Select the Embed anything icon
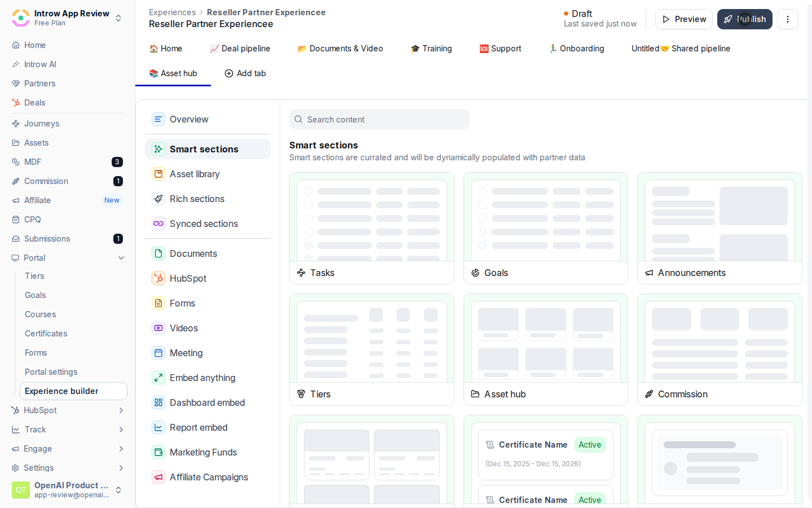Screen dimensions: 812x508 coord(158,378)
